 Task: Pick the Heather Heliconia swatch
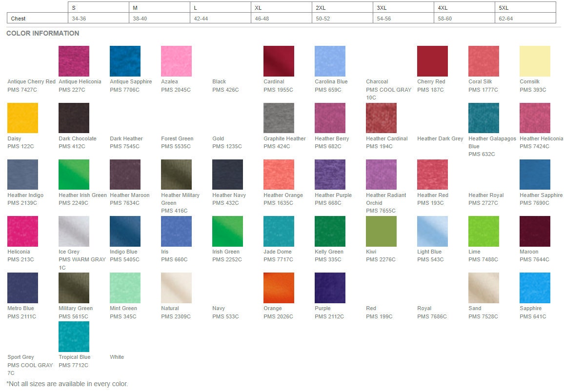535,118
